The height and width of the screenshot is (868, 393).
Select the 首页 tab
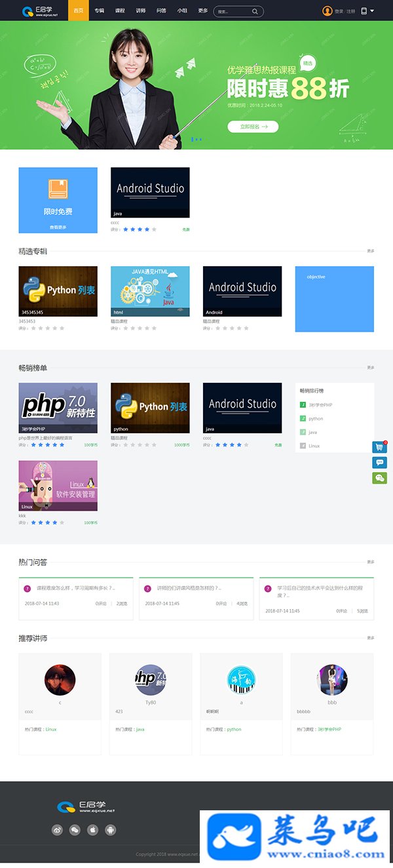click(78, 10)
